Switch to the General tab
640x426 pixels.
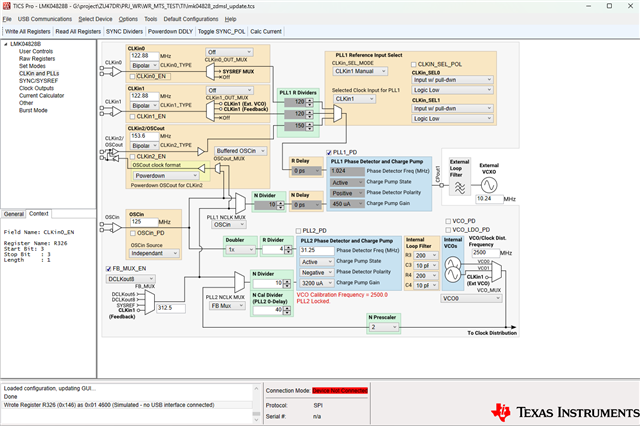[x=13, y=214]
